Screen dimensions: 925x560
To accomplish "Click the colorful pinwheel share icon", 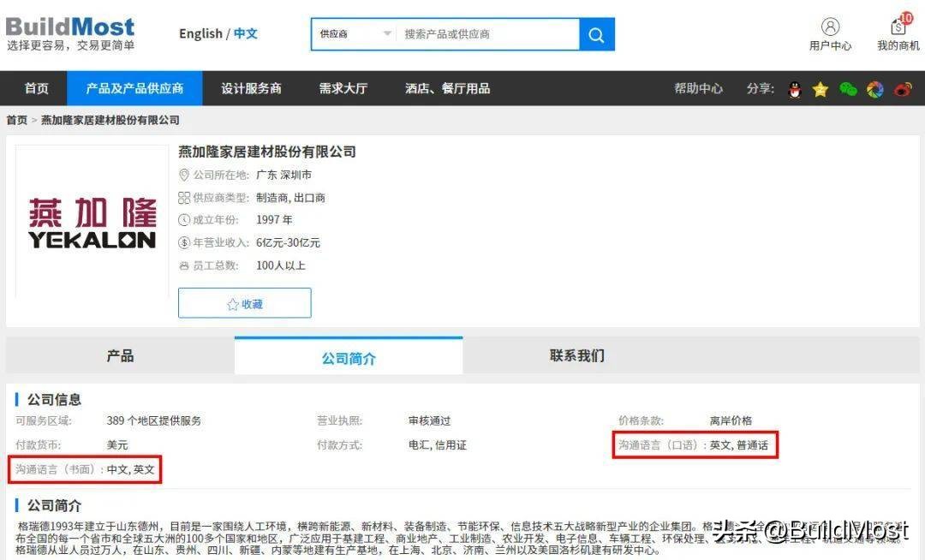I will tap(874, 88).
